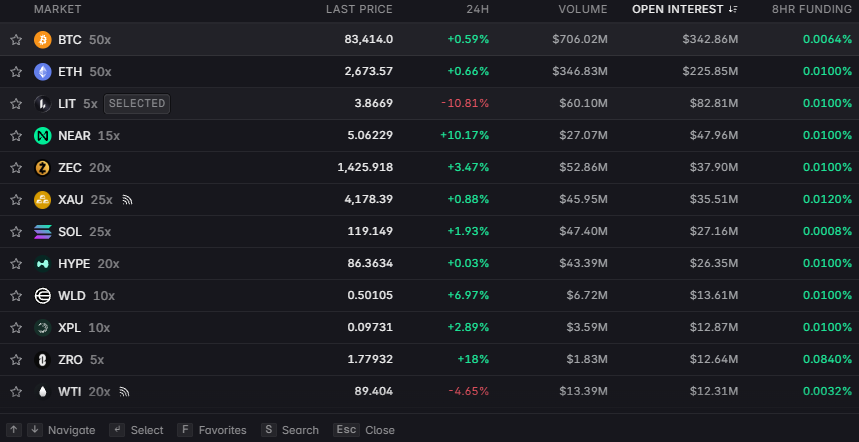Click the ZEC coin icon
This screenshot has height=442, width=859.
43,168
